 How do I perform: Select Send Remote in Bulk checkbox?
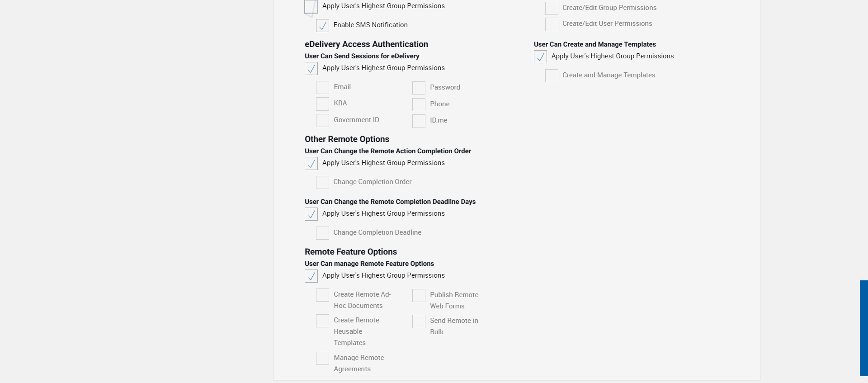pyautogui.click(x=419, y=322)
